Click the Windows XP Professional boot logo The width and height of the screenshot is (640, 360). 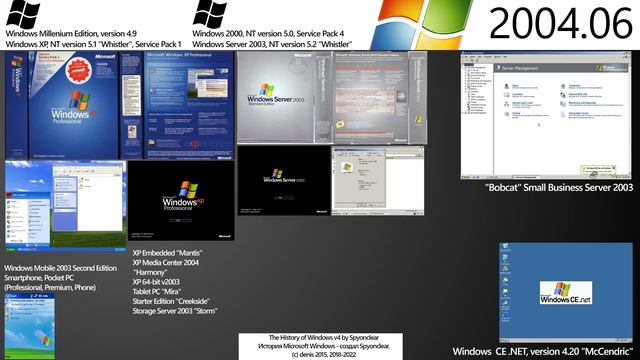(183, 196)
